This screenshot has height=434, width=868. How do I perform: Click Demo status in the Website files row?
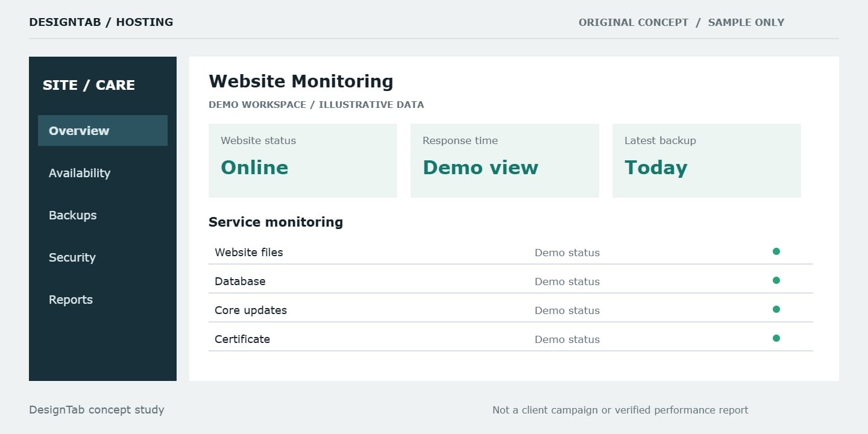pyautogui.click(x=567, y=253)
